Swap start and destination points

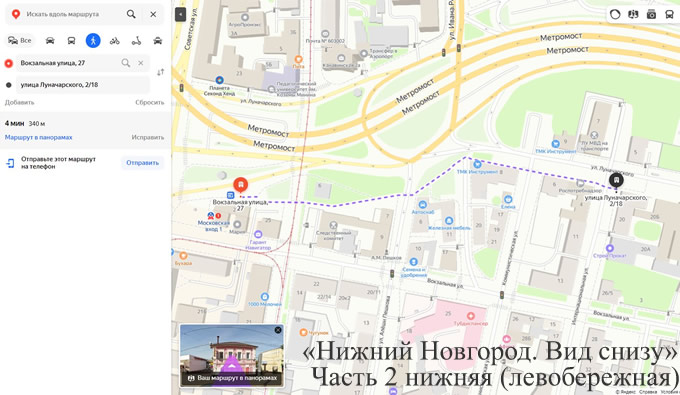pos(160,72)
